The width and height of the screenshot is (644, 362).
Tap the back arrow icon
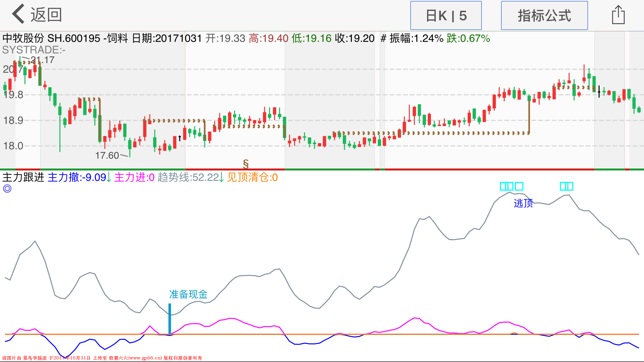point(18,14)
